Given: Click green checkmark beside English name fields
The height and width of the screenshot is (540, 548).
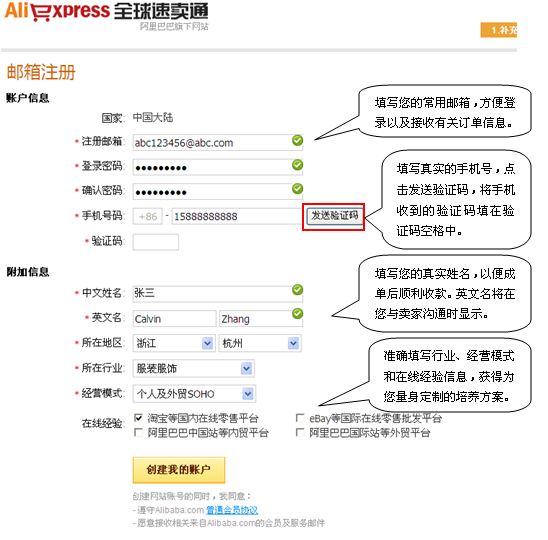Looking at the screenshot, I should tap(297, 314).
